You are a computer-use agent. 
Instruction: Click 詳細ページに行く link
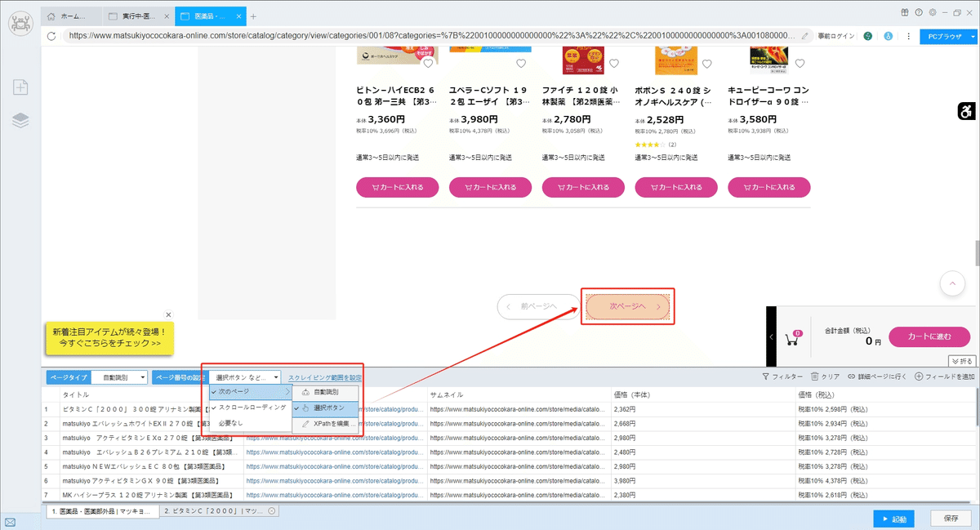[878, 376]
